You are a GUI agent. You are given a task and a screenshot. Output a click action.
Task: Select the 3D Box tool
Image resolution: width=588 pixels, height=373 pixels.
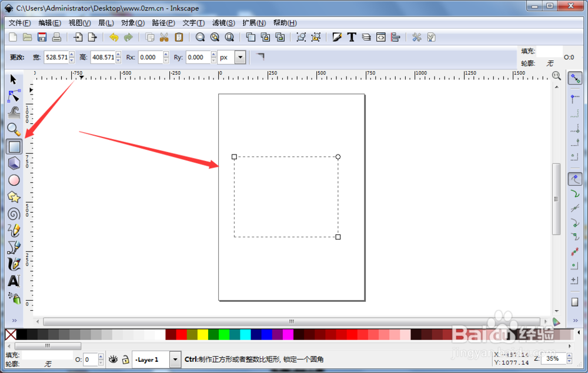pyautogui.click(x=14, y=163)
